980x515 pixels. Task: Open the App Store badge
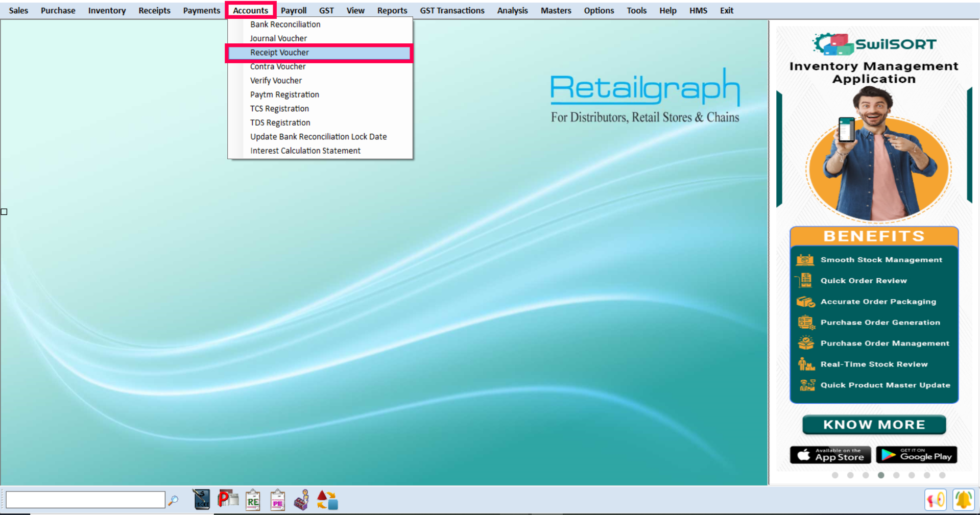click(830, 455)
